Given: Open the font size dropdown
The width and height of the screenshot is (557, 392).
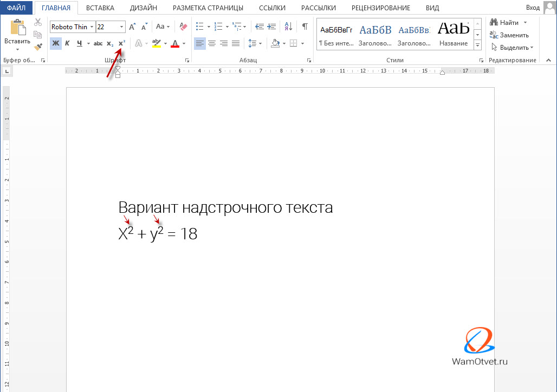Looking at the screenshot, I should point(121,27).
